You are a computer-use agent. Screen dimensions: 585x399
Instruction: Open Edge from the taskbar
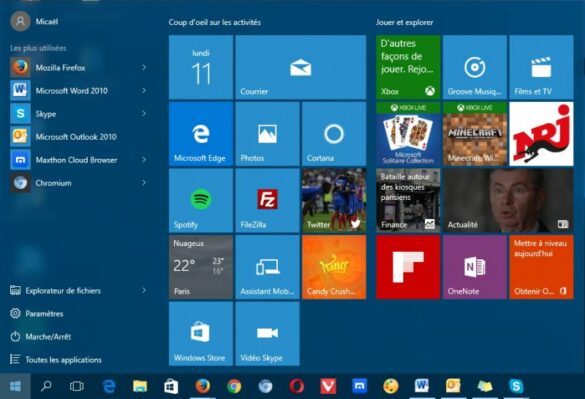[x=109, y=386]
